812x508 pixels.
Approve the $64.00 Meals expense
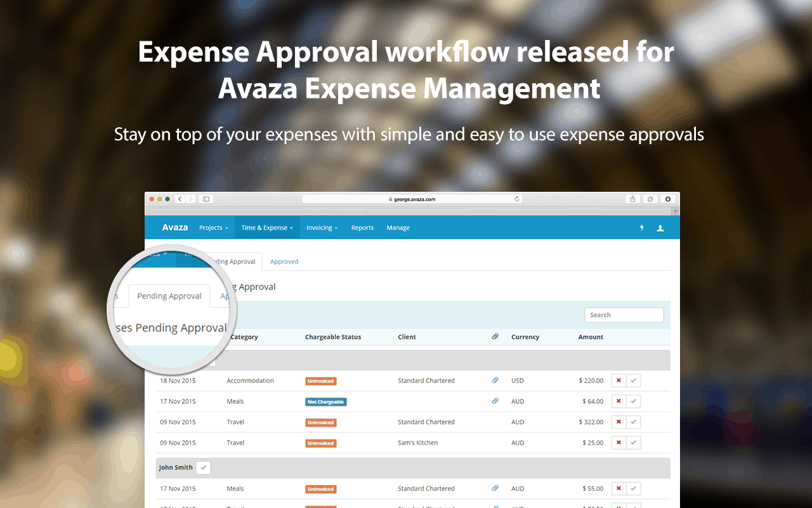pos(633,401)
